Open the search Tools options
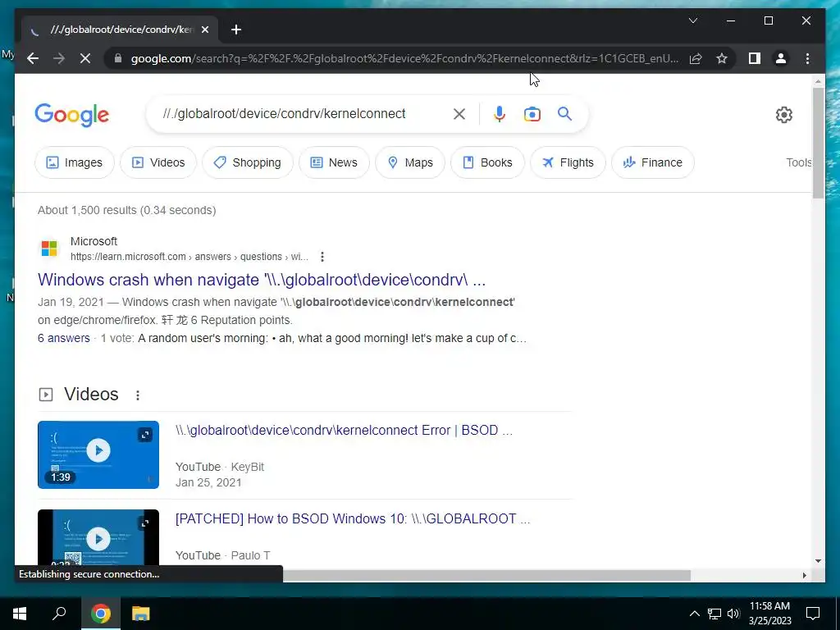The height and width of the screenshot is (630, 840). click(799, 162)
